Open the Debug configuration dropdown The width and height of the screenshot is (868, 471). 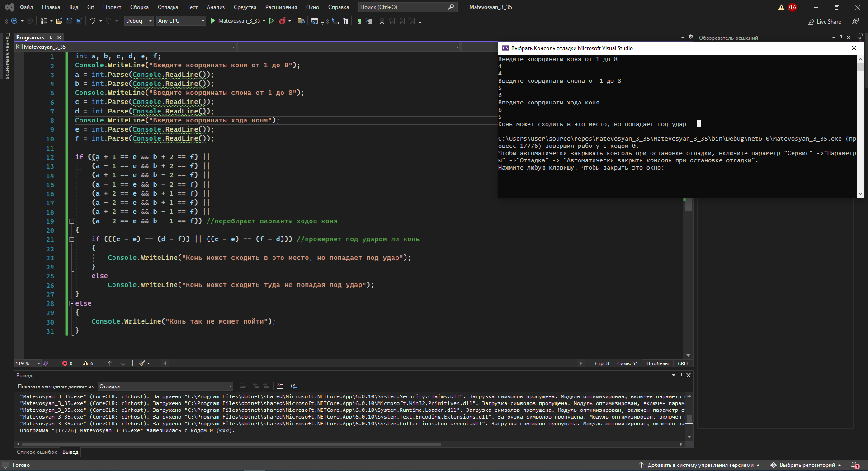138,21
